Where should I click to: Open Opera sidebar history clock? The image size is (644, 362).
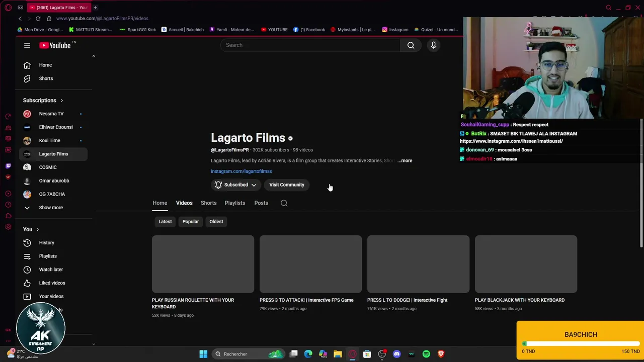[8, 205]
